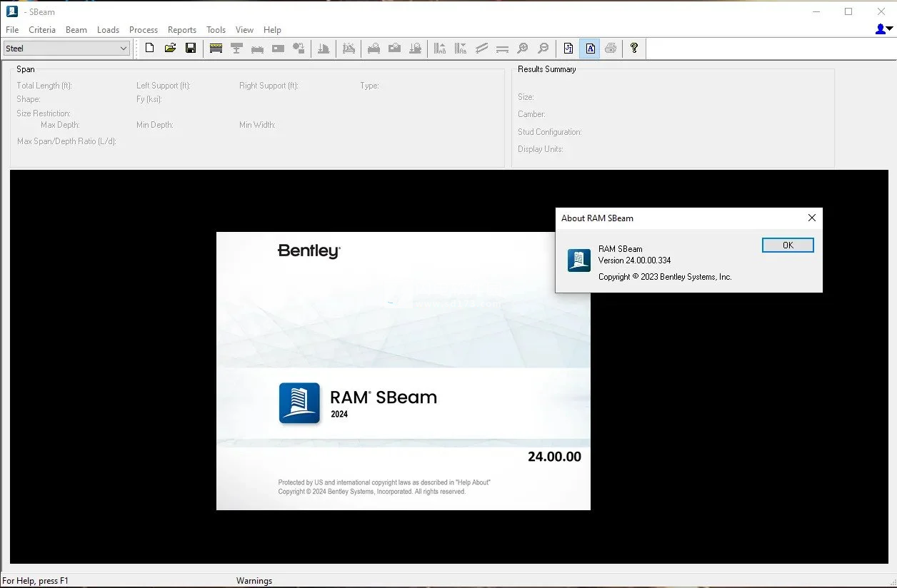
Task: Maximize the SBeam window
Action: pyautogui.click(x=848, y=11)
